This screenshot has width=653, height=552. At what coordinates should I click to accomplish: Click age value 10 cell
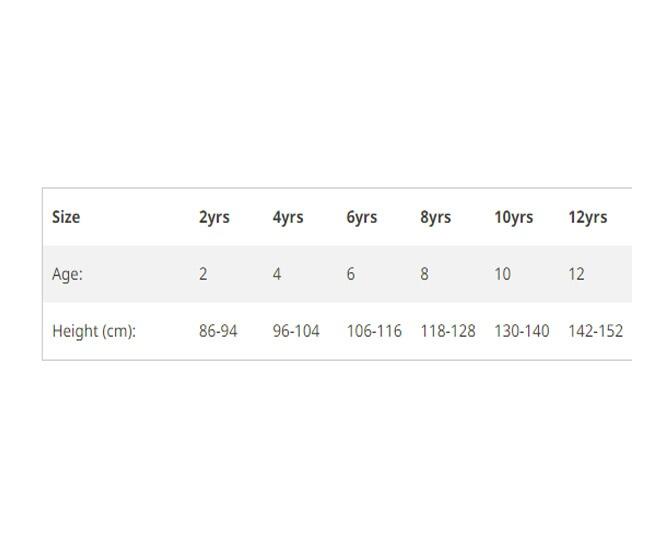[503, 274]
